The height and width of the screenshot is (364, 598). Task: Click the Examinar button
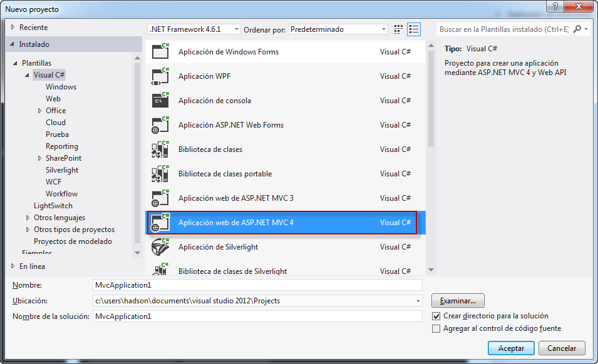coord(457,300)
